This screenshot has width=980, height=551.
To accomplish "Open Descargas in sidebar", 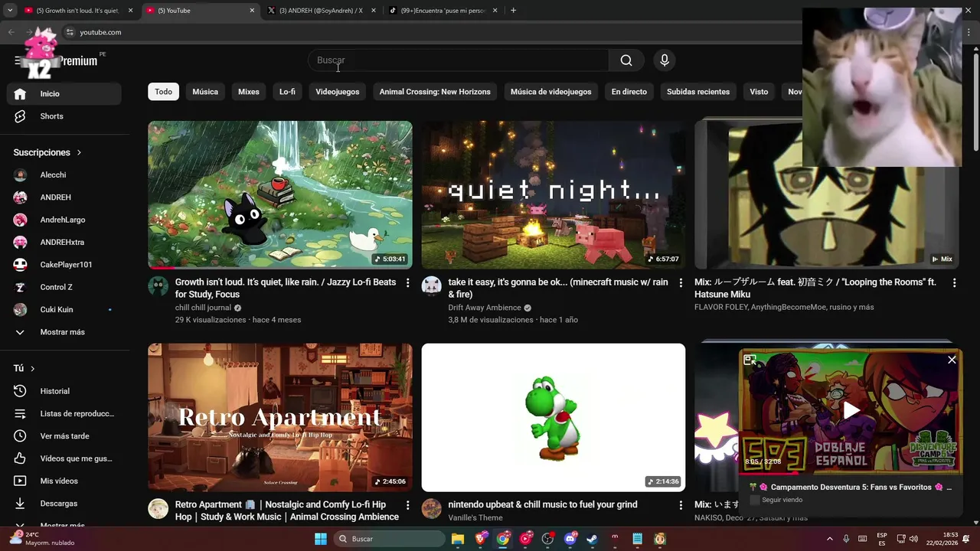I will [x=64, y=504].
